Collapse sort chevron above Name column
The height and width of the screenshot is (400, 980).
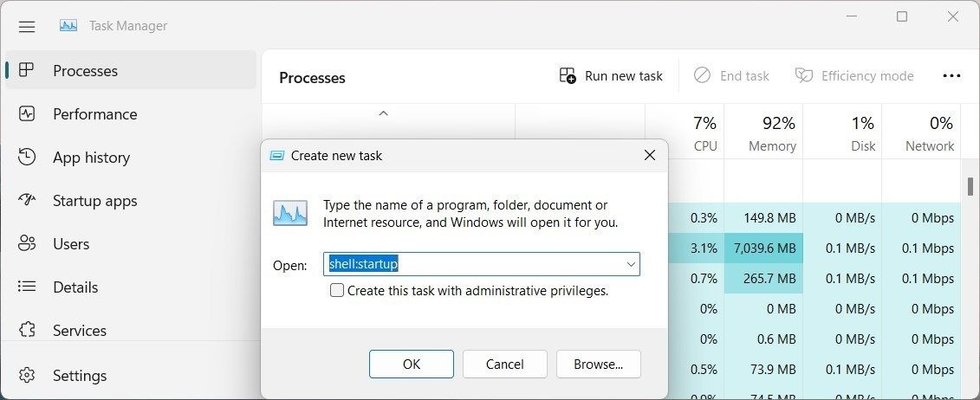pos(384,113)
